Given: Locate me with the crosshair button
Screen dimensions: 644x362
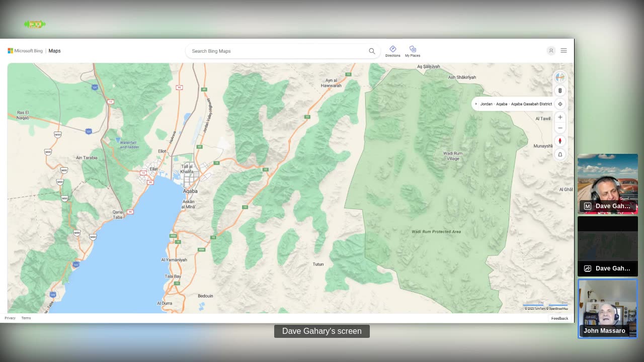Looking at the screenshot, I should pos(560,104).
